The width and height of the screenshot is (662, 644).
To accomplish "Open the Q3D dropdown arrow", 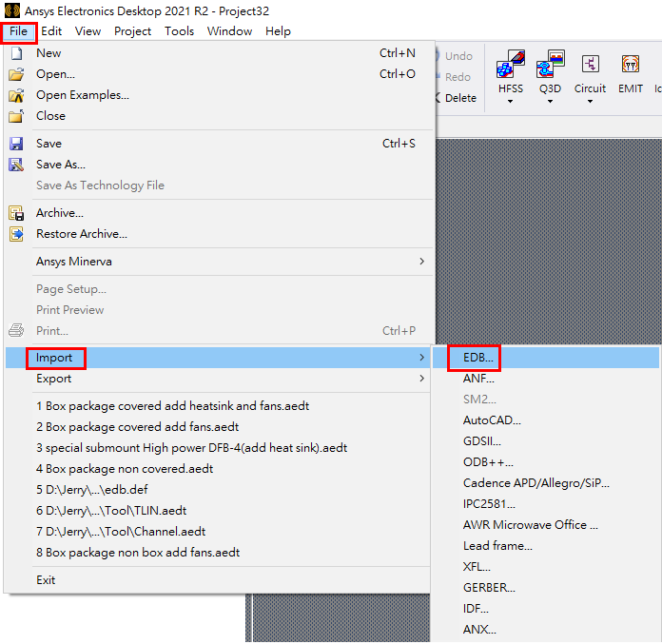I will point(550,102).
